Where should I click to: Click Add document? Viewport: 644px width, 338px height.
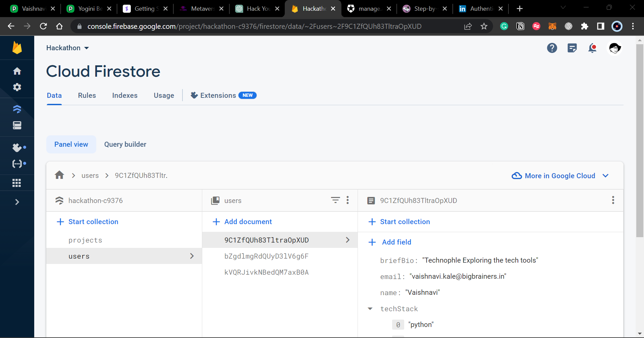242,222
